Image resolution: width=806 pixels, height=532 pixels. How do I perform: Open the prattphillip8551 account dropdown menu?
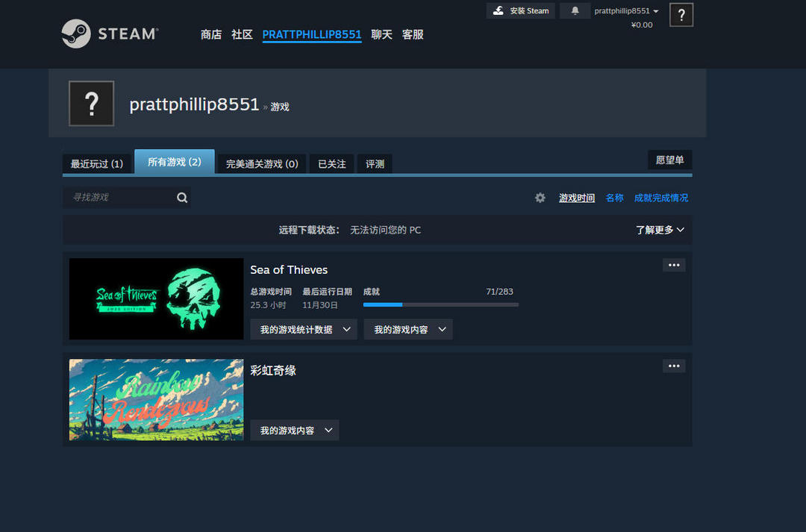tap(626, 11)
